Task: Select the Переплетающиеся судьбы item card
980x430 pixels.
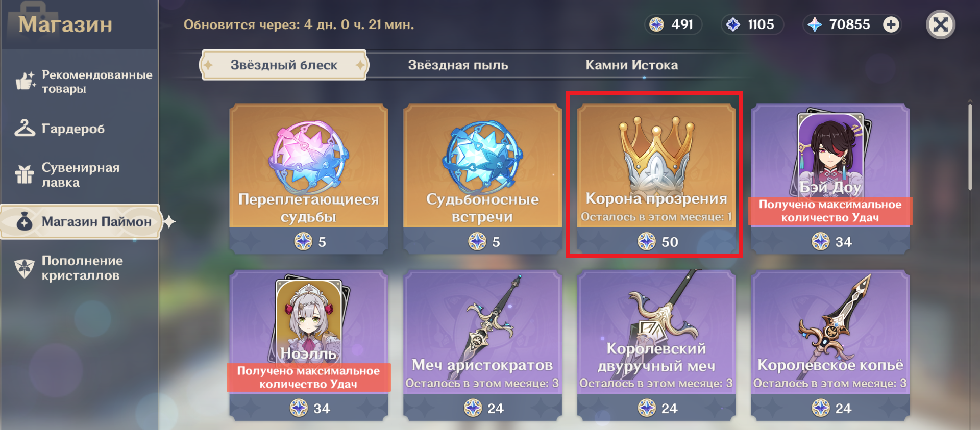Action: pos(308,179)
